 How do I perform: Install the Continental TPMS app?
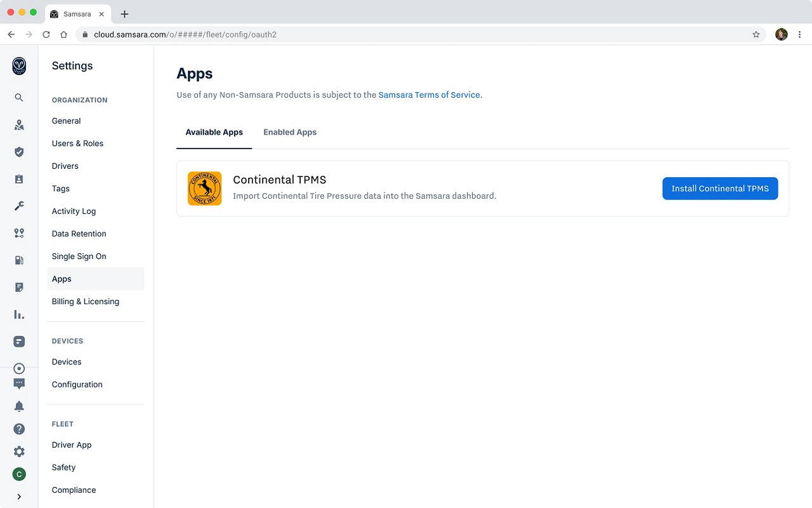click(720, 189)
